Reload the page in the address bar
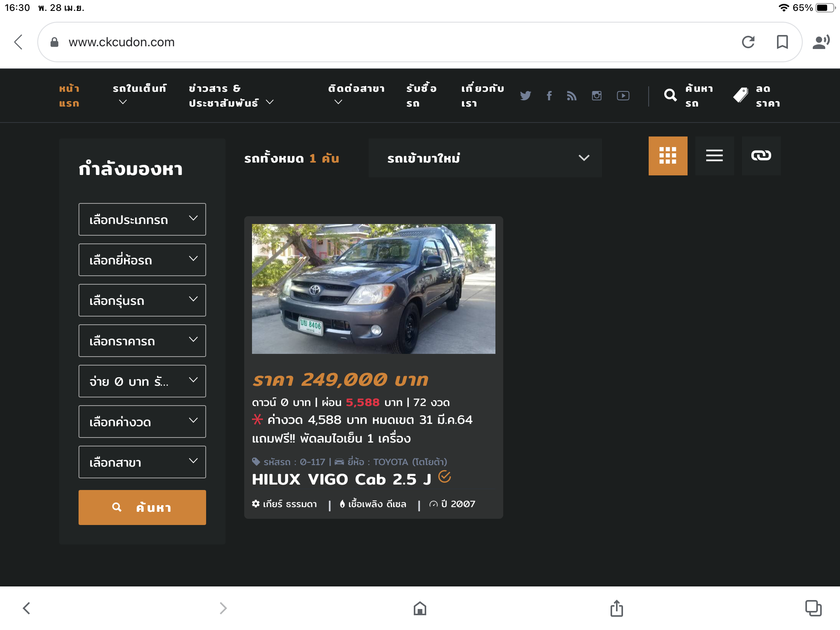 pyautogui.click(x=748, y=42)
